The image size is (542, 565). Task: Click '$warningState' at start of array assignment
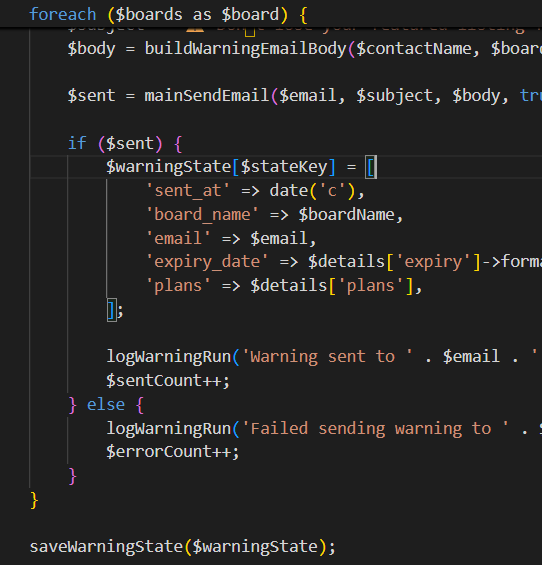click(x=169, y=167)
